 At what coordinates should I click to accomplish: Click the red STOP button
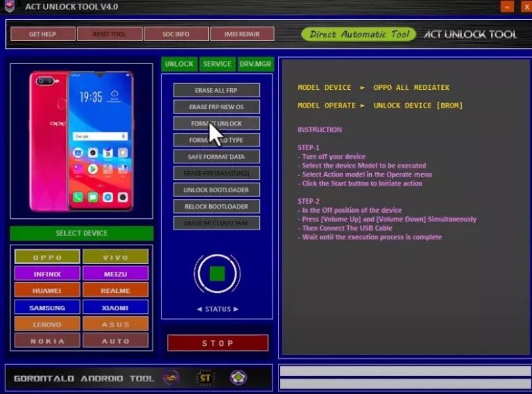click(218, 343)
